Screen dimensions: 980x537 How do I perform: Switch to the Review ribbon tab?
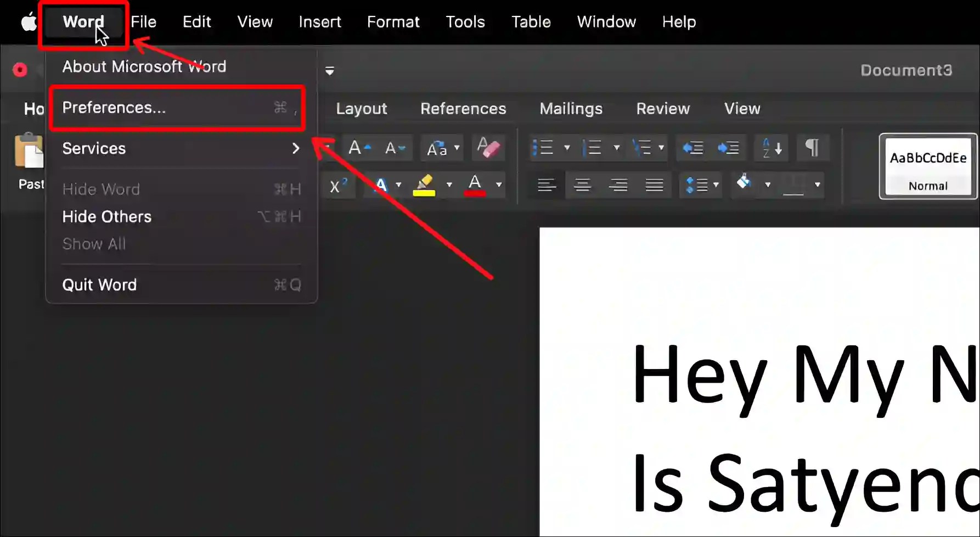pos(663,109)
